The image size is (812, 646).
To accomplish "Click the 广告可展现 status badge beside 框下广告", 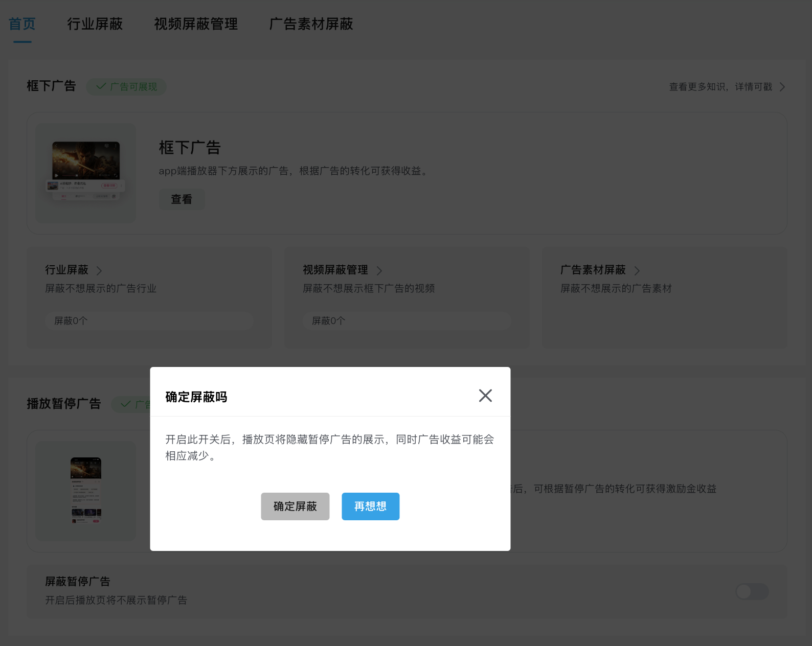I will [x=126, y=87].
